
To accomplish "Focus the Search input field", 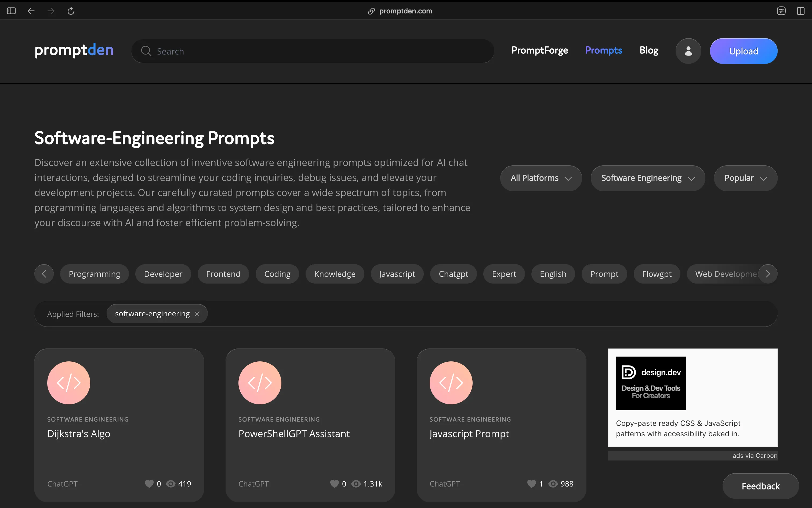I will (313, 51).
